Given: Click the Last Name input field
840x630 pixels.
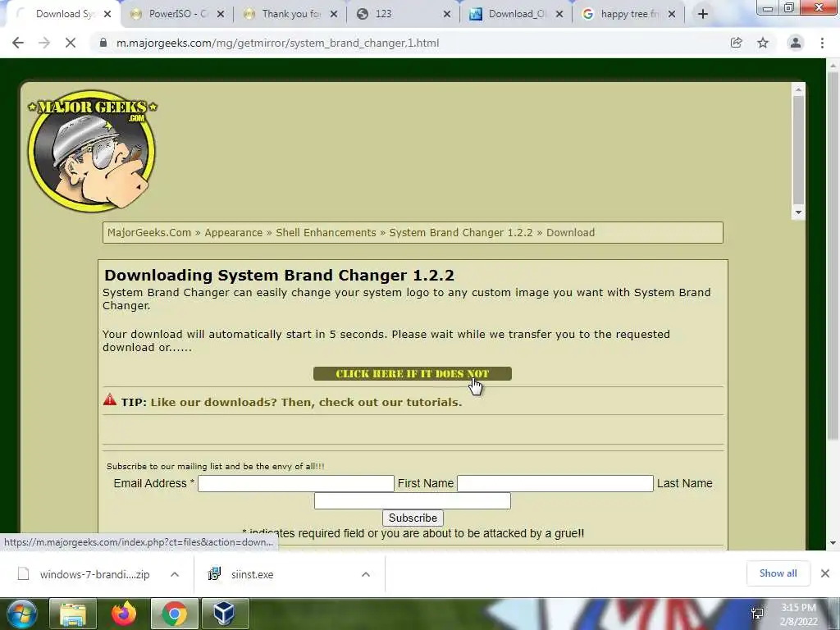Looking at the screenshot, I should pyautogui.click(x=412, y=501).
